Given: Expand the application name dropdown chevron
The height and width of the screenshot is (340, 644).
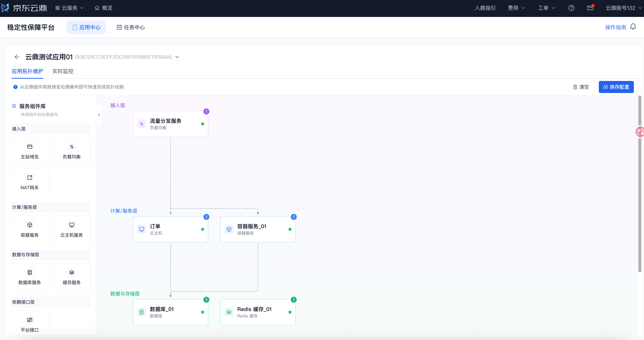Looking at the screenshot, I should point(177,57).
